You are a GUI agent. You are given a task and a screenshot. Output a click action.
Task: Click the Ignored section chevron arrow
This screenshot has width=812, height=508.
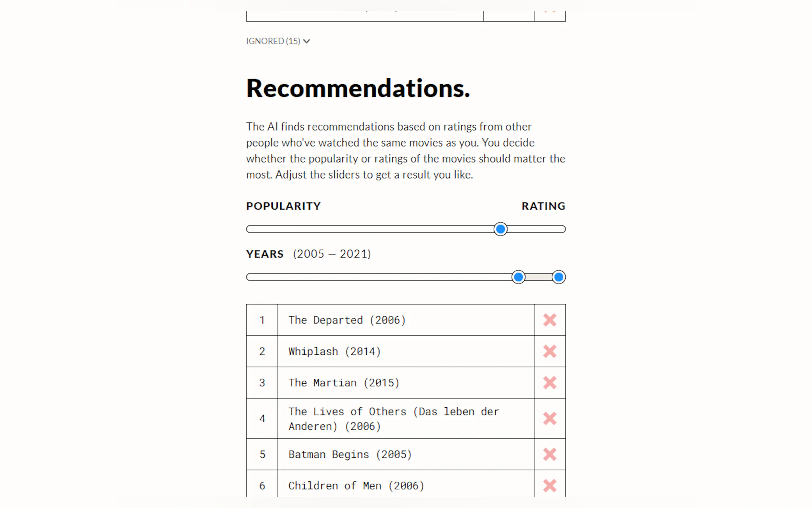(x=307, y=41)
